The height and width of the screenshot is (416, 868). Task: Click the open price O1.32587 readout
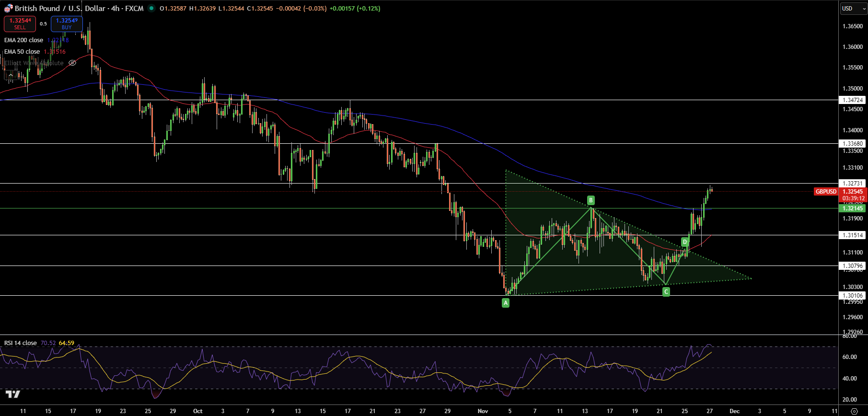[173, 8]
